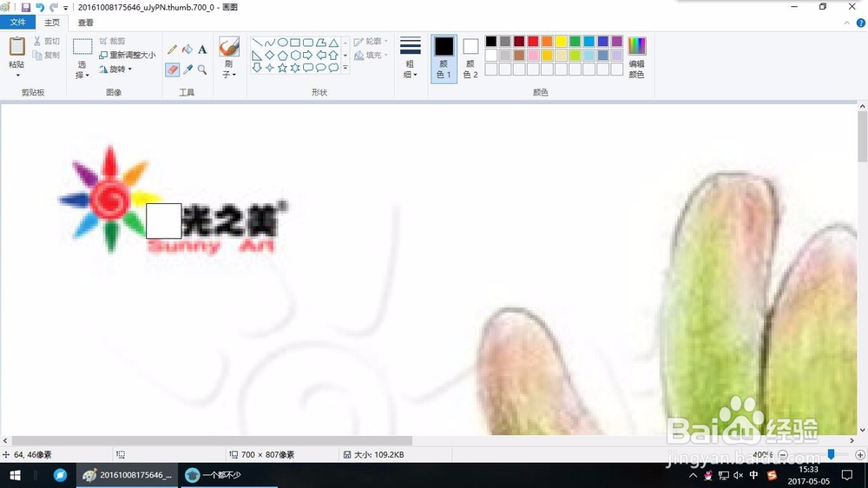The width and height of the screenshot is (868, 488).
Task: Click the zoom in plus button
Action: (860, 455)
